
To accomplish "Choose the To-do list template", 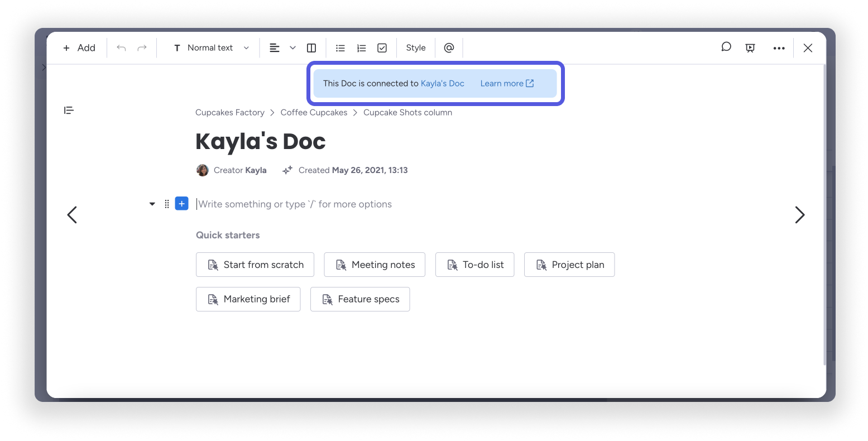I will [x=474, y=265].
